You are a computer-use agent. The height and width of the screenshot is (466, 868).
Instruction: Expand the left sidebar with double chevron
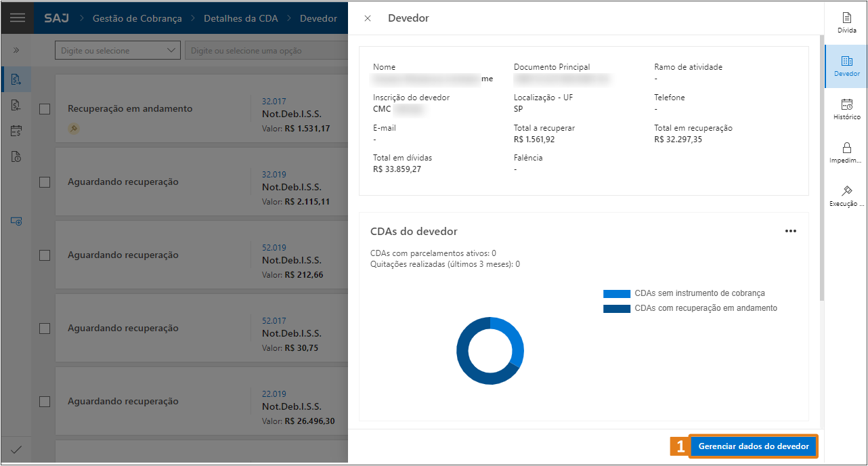[17, 50]
